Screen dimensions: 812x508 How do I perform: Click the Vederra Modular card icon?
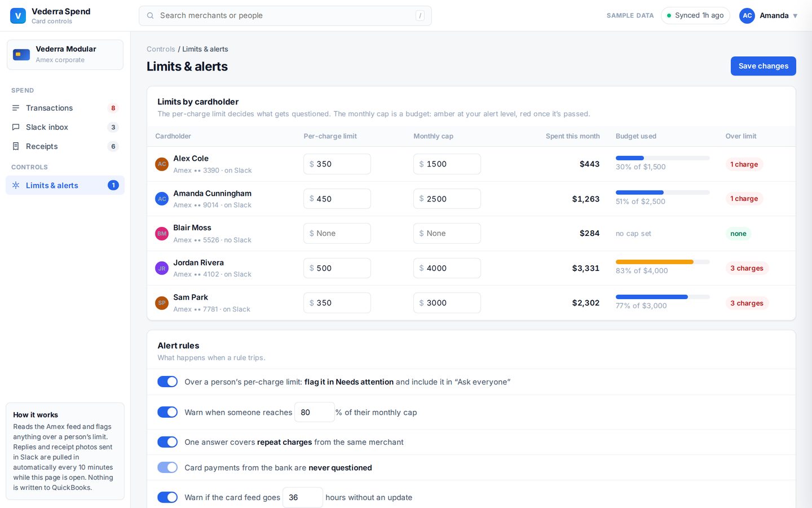coord(21,55)
